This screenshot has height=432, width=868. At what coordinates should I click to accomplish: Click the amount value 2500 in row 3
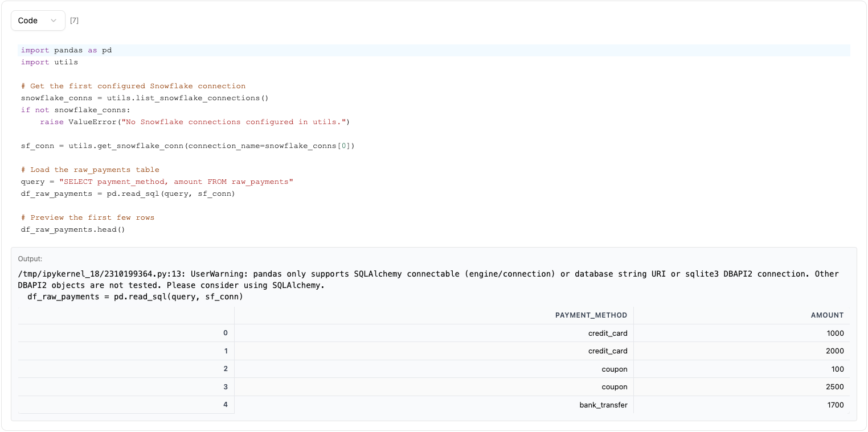[x=835, y=387]
